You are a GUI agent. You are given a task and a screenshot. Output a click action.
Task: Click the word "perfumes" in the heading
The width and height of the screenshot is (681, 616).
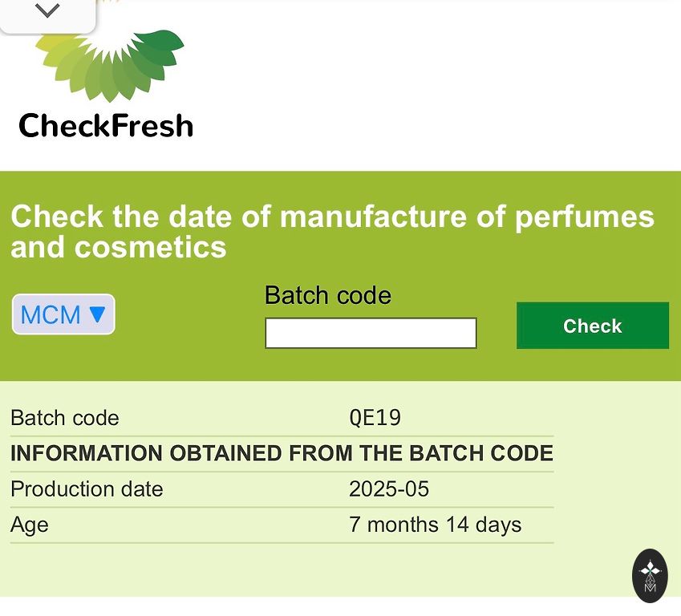click(584, 217)
